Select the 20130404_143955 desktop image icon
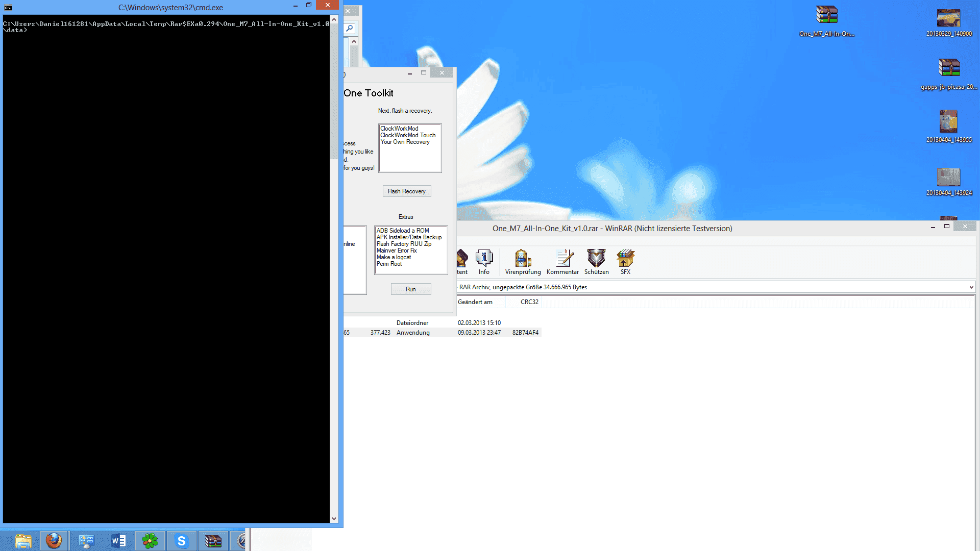The width and height of the screenshot is (980, 551). click(949, 127)
